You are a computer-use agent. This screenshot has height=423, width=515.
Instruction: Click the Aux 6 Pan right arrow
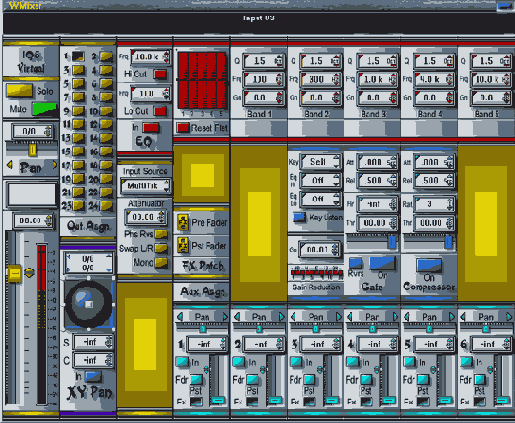509,316
